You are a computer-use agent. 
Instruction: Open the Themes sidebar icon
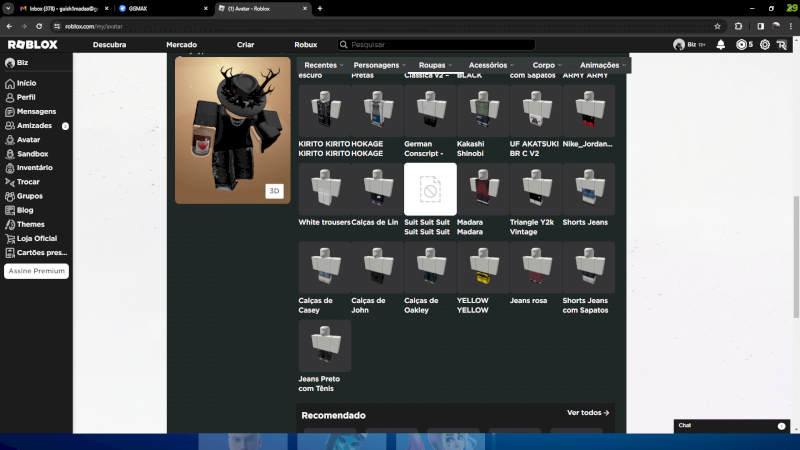click(x=10, y=224)
